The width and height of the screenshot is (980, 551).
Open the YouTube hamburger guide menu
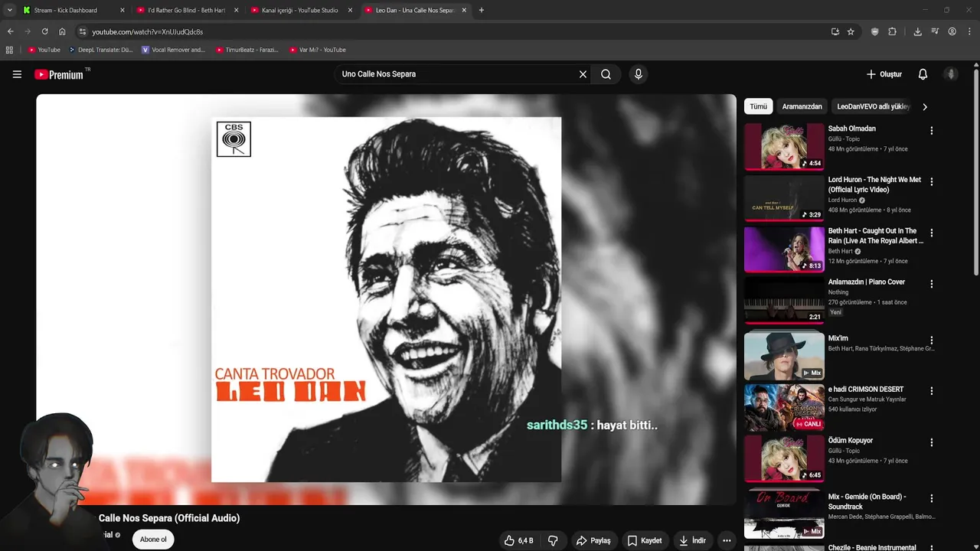[x=17, y=74]
